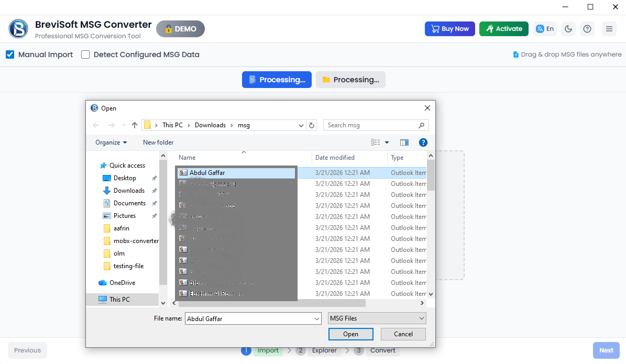Switch language with En button

coord(545,29)
